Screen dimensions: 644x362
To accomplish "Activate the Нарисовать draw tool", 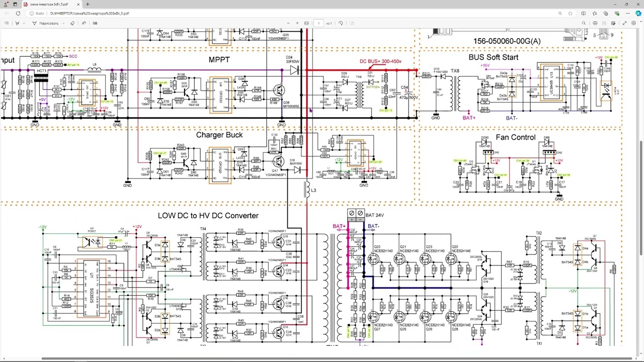I will click(45, 23).
